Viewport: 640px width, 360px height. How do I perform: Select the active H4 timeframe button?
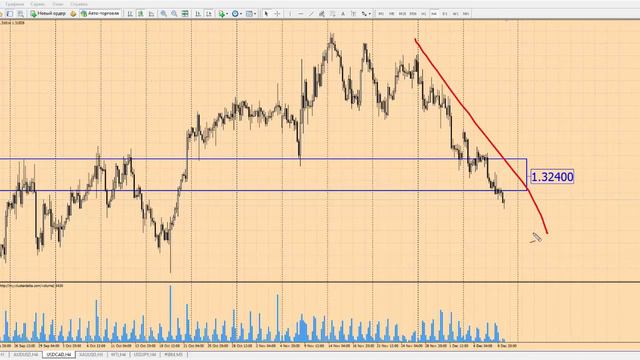pos(434,13)
